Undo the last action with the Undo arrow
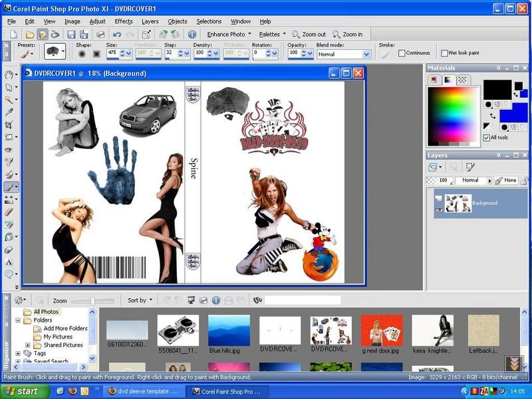 point(117,35)
